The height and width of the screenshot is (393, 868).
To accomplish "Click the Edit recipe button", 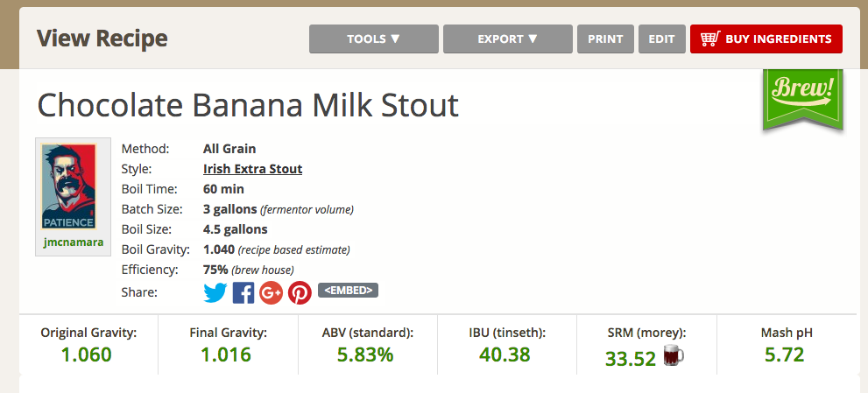I will 661,39.
